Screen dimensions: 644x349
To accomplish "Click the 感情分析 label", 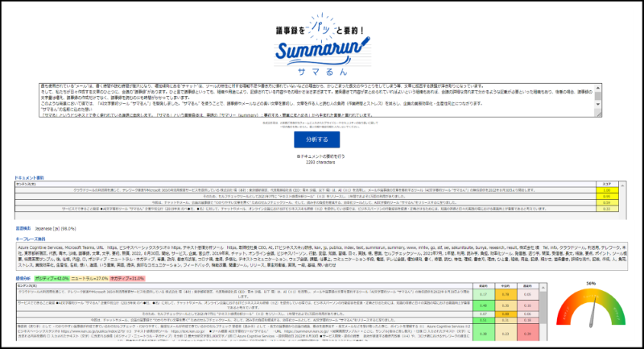I will (23, 278).
